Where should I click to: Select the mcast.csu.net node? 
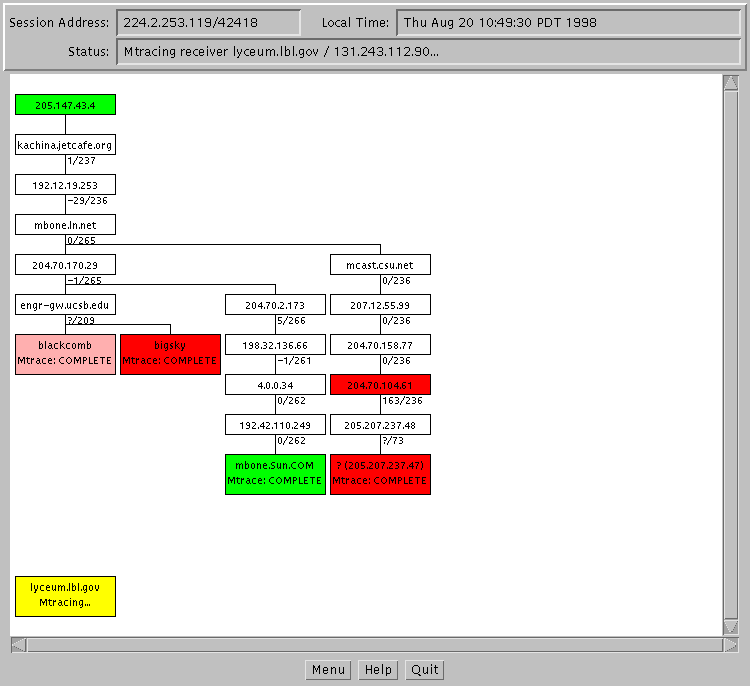tap(380, 265)
